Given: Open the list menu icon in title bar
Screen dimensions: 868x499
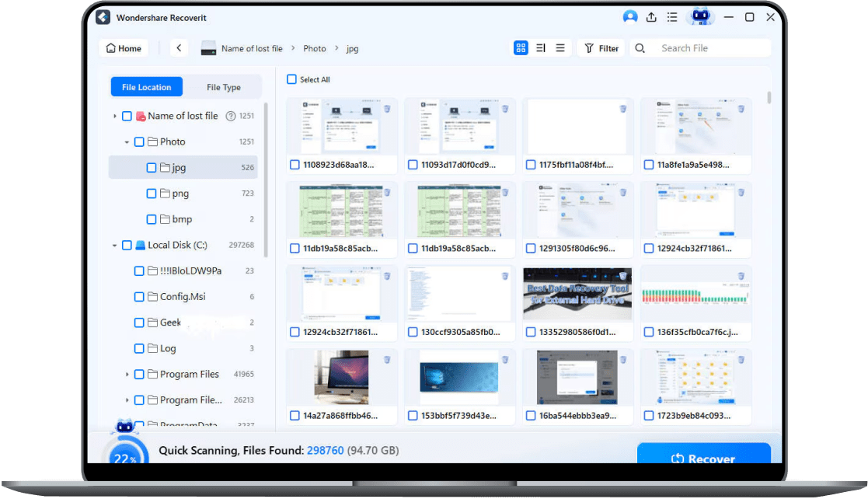Looking at the screenshot, I should click(672, 17).
